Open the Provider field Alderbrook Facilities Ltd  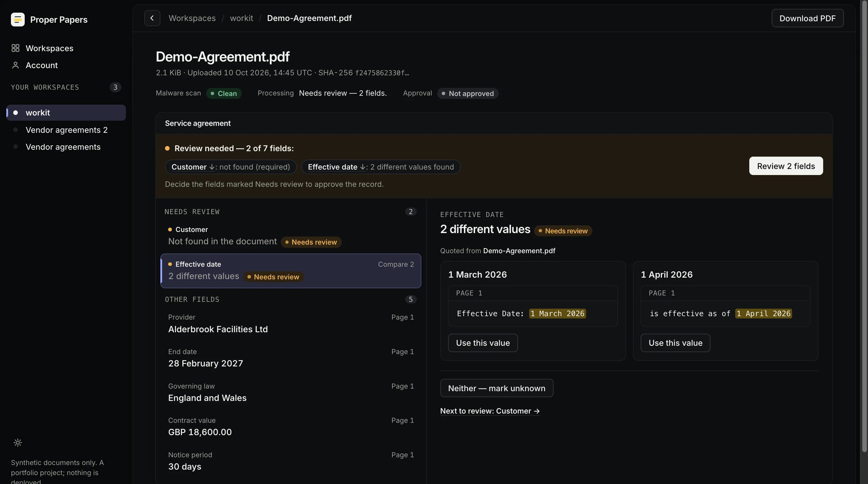(291, 324)
